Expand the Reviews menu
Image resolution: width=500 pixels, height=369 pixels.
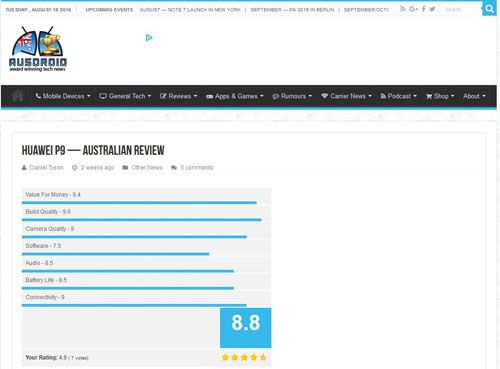click(x=178, y=96)
